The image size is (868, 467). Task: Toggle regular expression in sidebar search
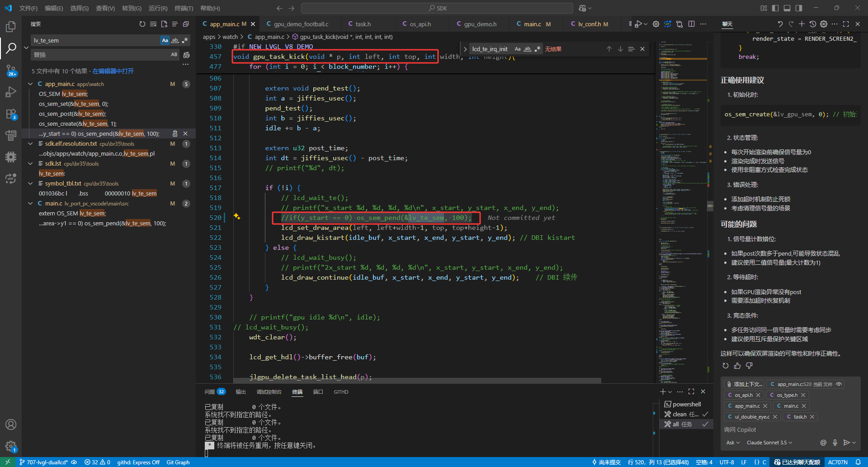tap(185, 40)
